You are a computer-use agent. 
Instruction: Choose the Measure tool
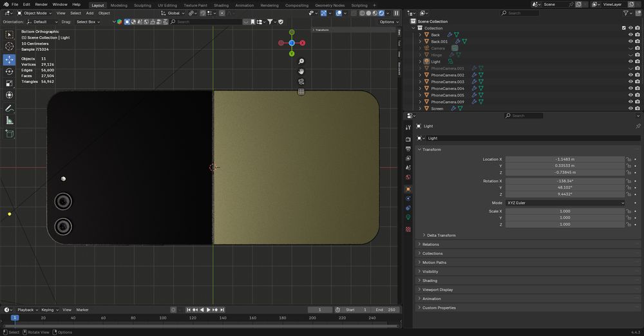pyautogui.click(x=10, y=120)
